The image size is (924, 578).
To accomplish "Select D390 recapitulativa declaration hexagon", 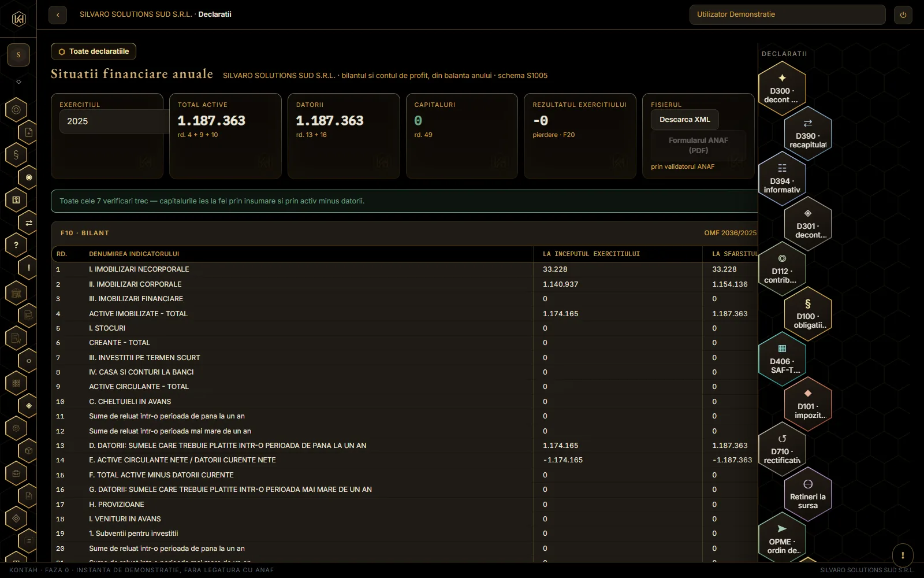I will tap(808, 134).
